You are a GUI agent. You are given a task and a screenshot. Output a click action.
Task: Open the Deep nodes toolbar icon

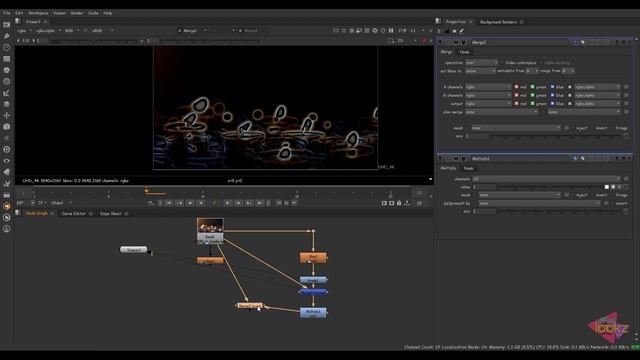pos(7,149)
